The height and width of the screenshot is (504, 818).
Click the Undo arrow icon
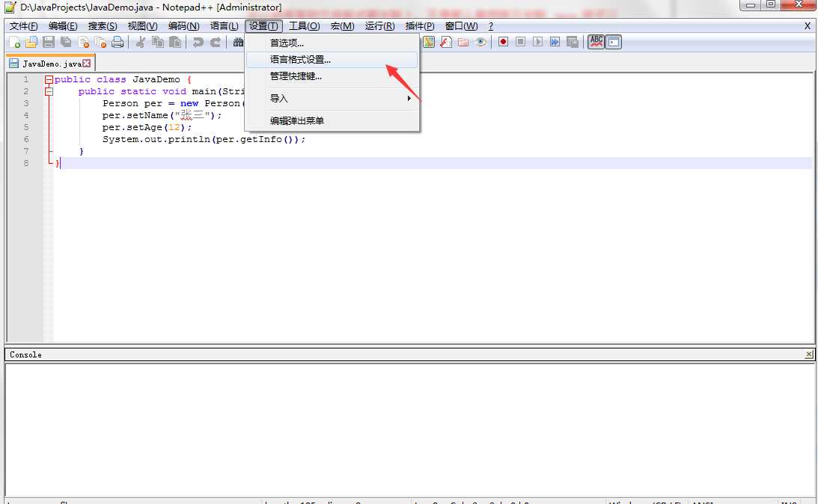coord(198,42)
